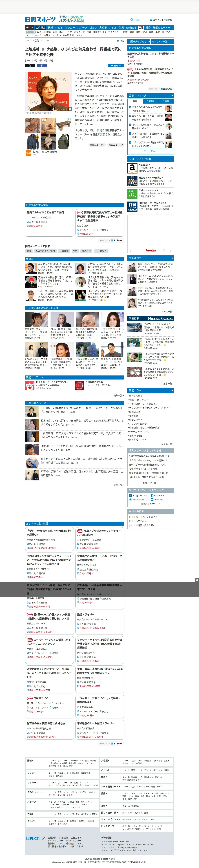The image size is (199, 868).
Task: Open the 日刊スポーツ PREMIUM icon
Action: [132, 206]
